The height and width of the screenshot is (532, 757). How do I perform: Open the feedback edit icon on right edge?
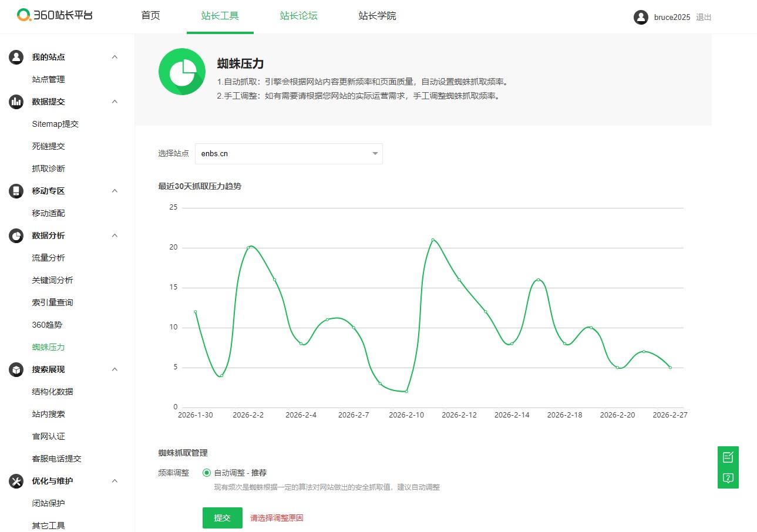728,457
